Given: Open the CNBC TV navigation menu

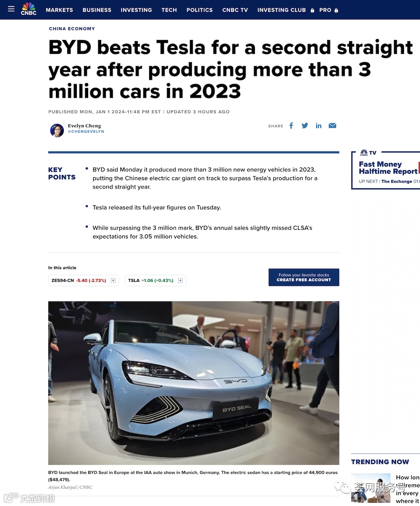Looking at the screenshot, I should coord(235,10).
